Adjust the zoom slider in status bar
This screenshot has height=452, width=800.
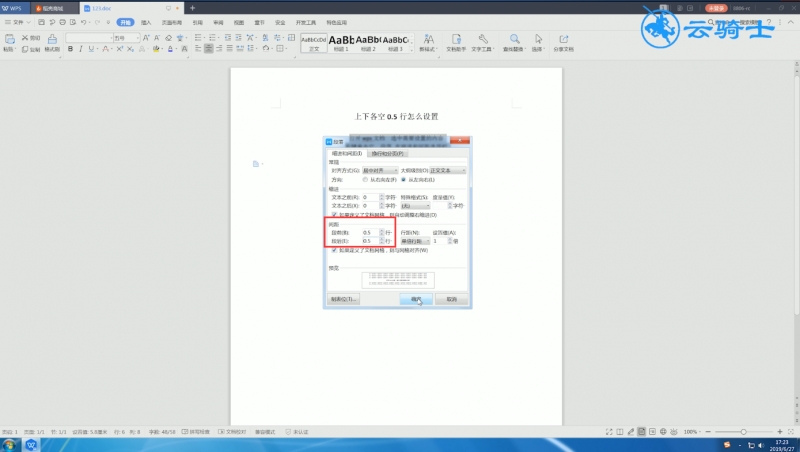point(743,432)
